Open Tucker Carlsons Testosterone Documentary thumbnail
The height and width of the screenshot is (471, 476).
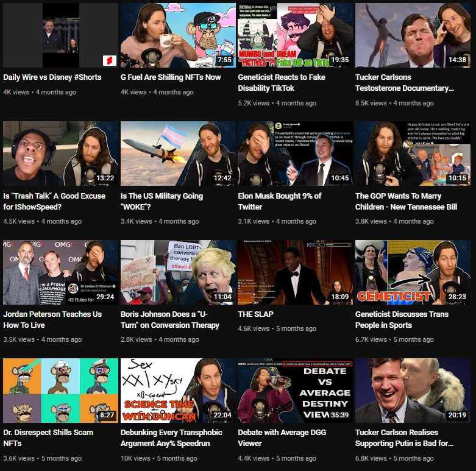(x=413, y=35)
